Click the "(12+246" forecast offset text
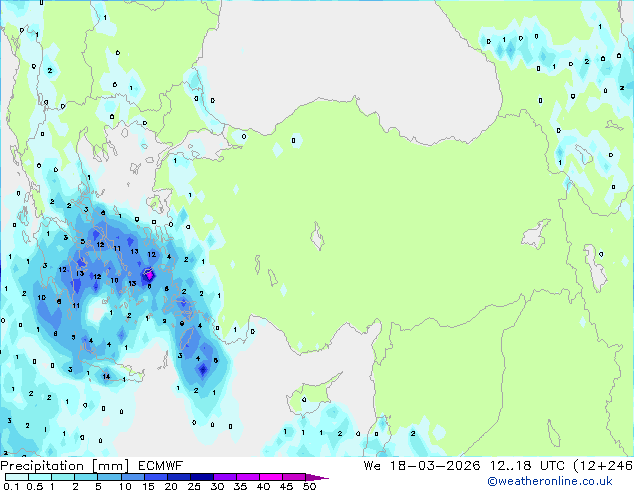Image resolution: width=634 pixels, height=490 pixels. coord(603,466)
